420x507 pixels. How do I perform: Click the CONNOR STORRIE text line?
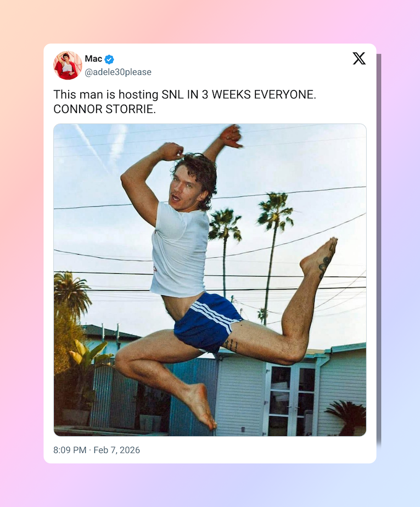(x=104, y=109)
